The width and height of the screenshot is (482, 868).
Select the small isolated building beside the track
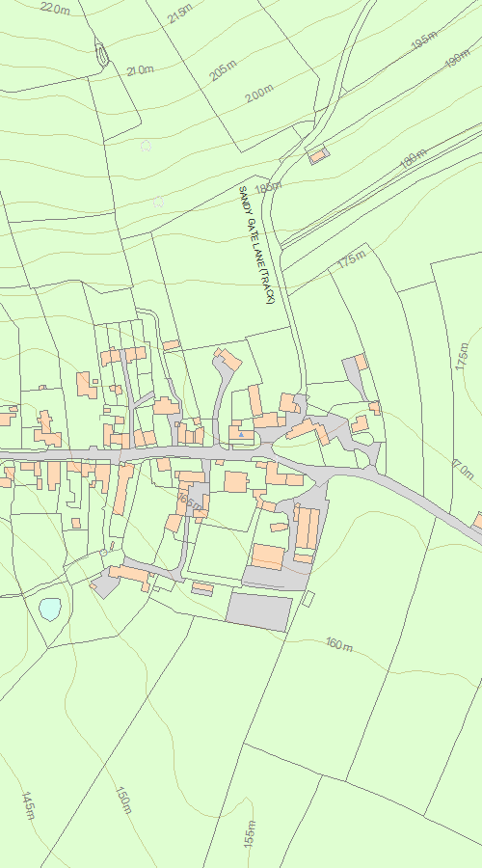coord(318,155)
